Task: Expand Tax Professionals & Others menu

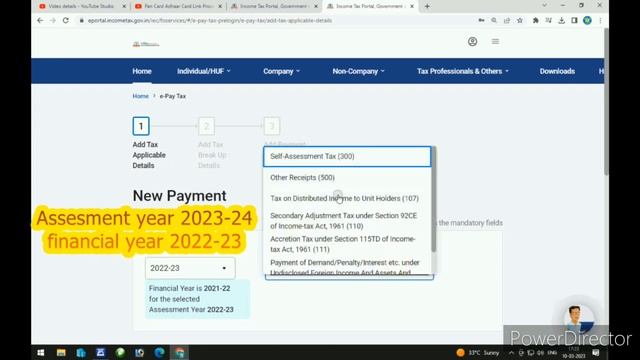Action: 463,71
